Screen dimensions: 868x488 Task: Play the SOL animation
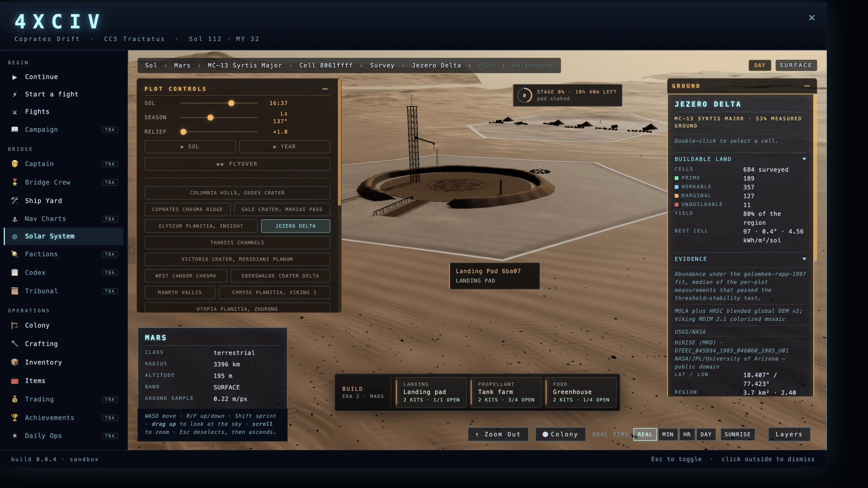(x=190, y=147)
